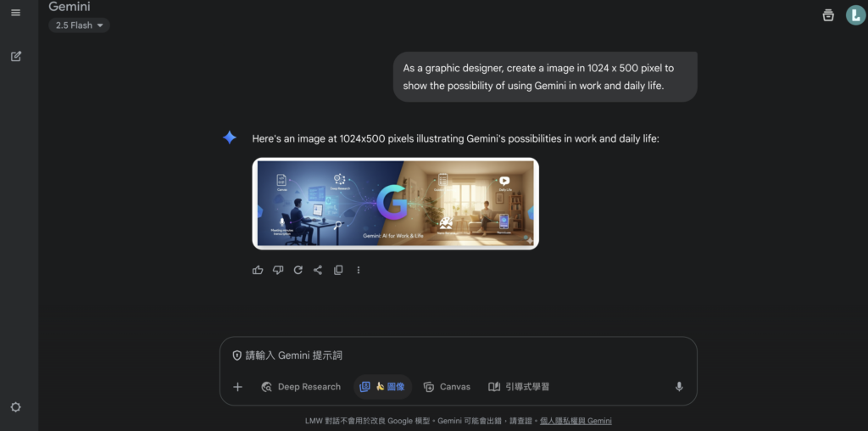This screenshot has height=431, width=868.
Task: Expand the 2.5 Flash model dropdown
Action: pyautogui.click(x=79, y=25)
